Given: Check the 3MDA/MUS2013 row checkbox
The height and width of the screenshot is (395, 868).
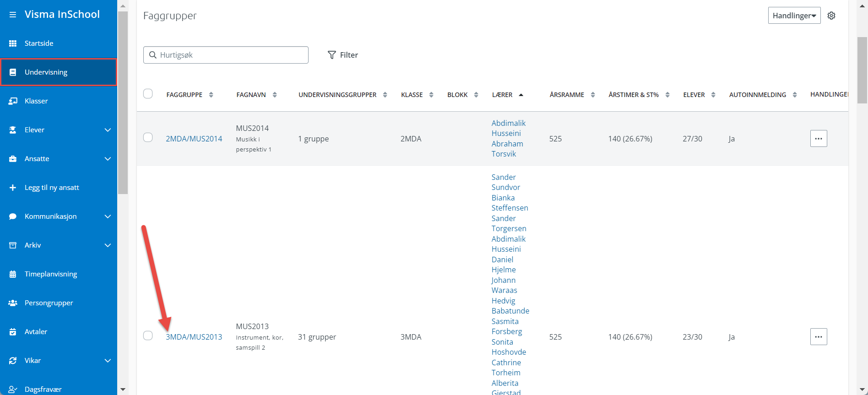Looking at the screenshot, I should point(148,336).
